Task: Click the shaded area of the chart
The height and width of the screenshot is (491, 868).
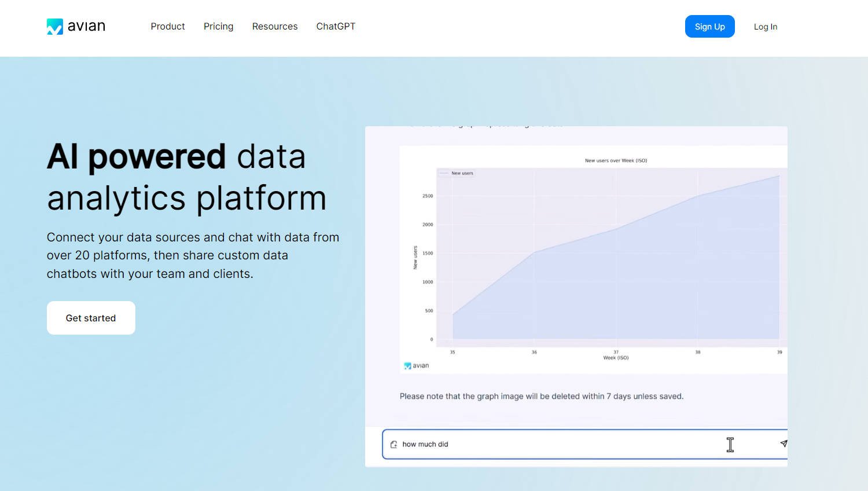Action: point(637,290)
